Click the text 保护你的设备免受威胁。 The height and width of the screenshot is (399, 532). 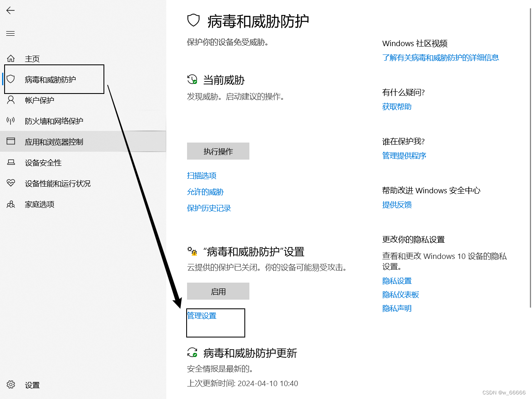[x=228, y=42]
